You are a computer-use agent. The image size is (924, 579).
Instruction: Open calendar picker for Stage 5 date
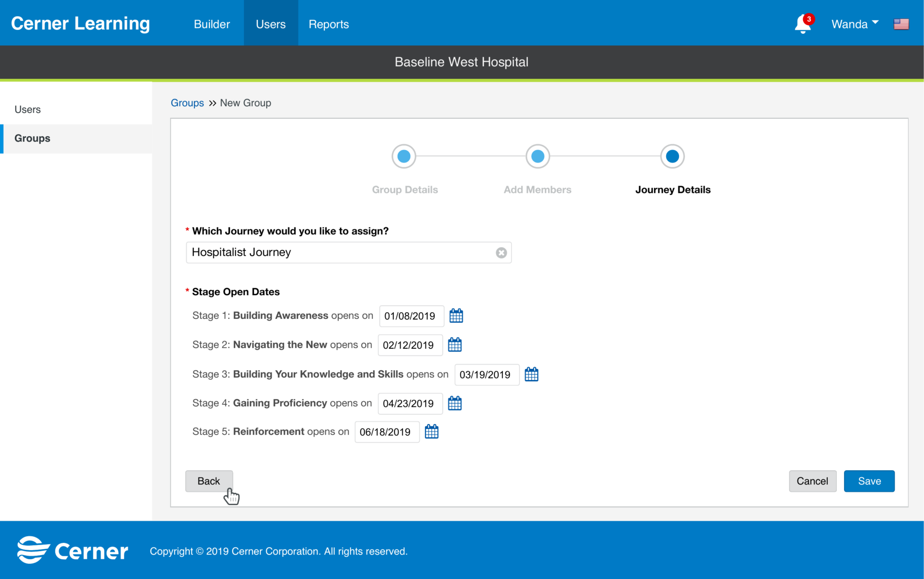(x=431, y=431)
